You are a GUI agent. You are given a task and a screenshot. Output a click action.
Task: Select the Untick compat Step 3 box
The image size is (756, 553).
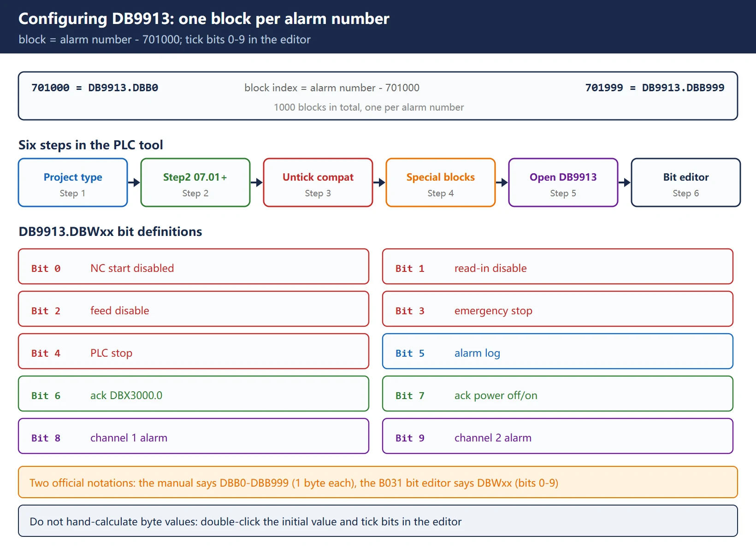(318, 182)
